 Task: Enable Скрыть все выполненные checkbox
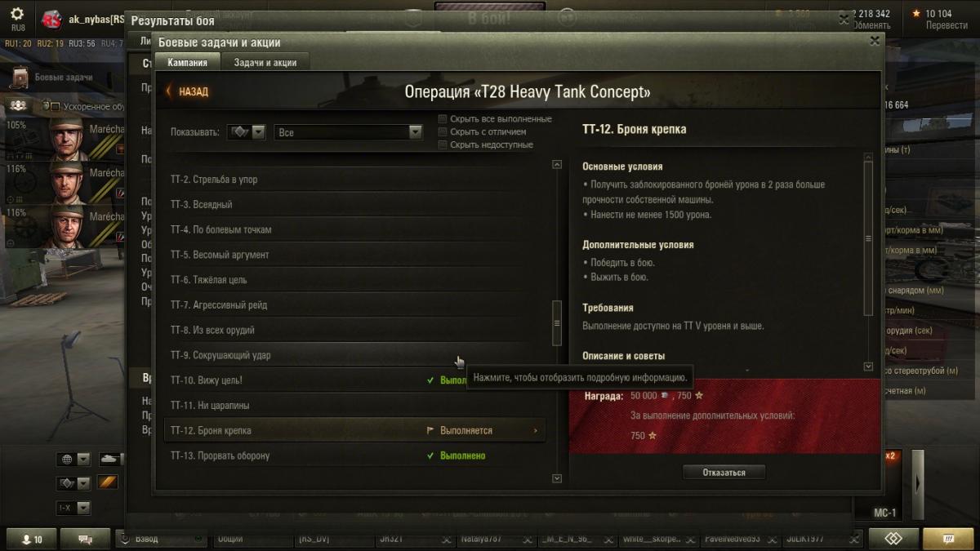point(443,118)
